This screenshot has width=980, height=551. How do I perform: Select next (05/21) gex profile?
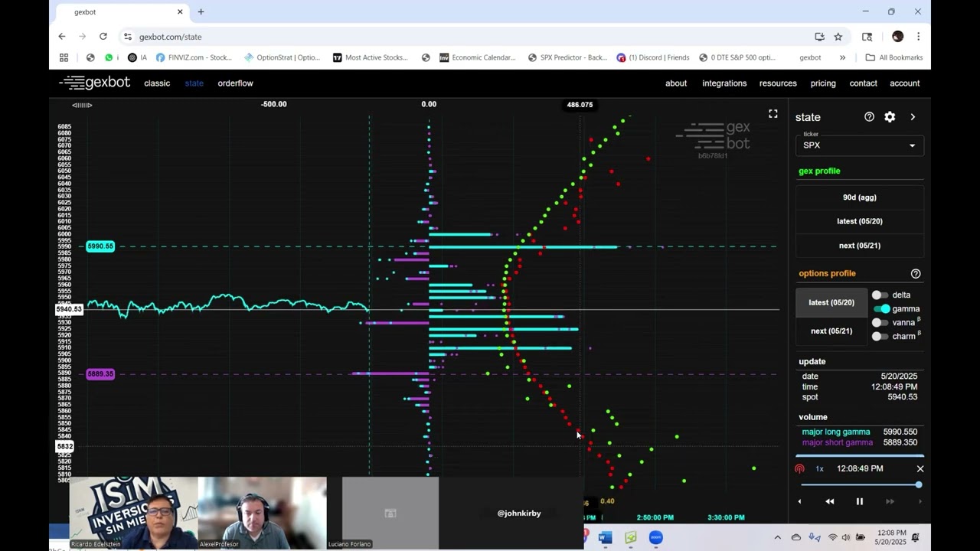click(860, 246)
